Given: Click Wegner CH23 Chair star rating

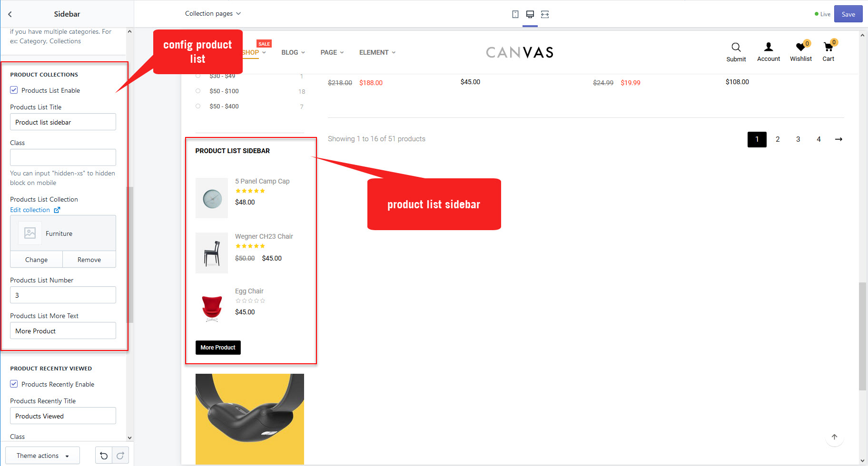Looking at the screenshot, I should click(250, 246).
